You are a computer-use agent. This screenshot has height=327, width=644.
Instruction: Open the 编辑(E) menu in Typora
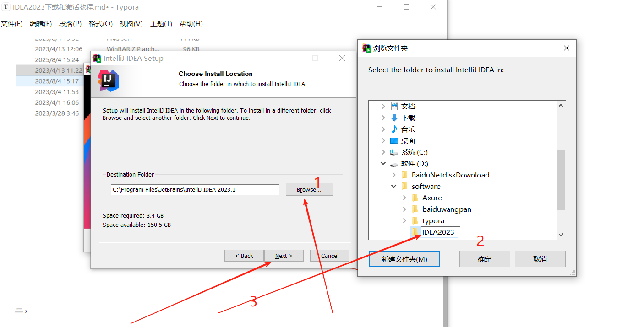pos(41,24)
